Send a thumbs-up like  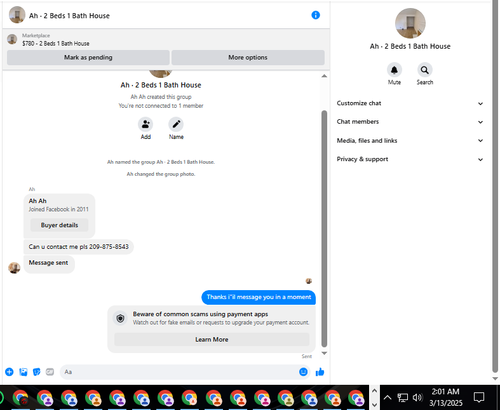click(320, 372)
